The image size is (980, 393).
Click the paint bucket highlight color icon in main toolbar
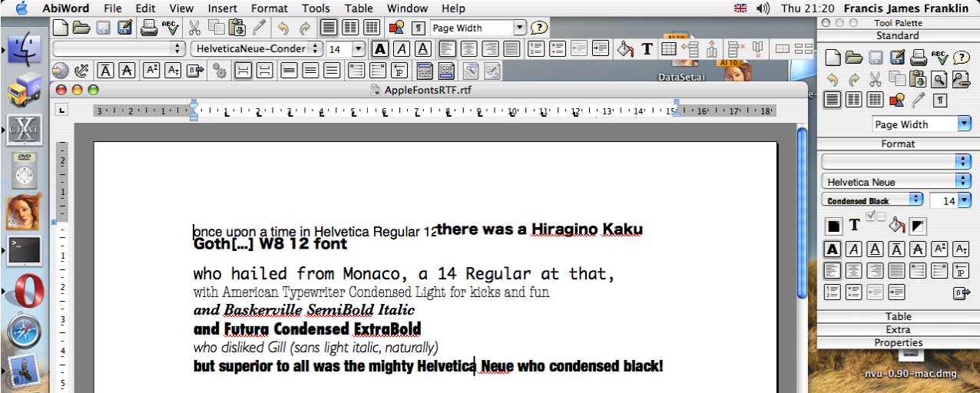click(x=625, y=48)
